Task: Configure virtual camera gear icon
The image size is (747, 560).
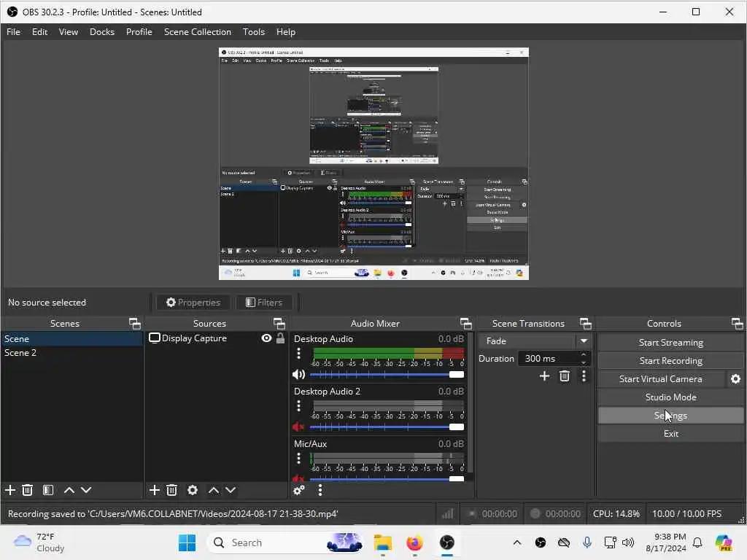Action: pyautogui.click(x=735, y=379)
